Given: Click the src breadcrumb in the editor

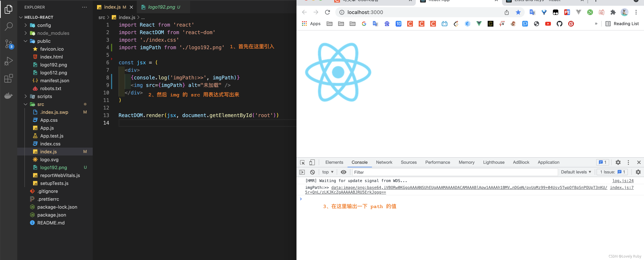Looking at the screenshot, I should tap(102, 17).
